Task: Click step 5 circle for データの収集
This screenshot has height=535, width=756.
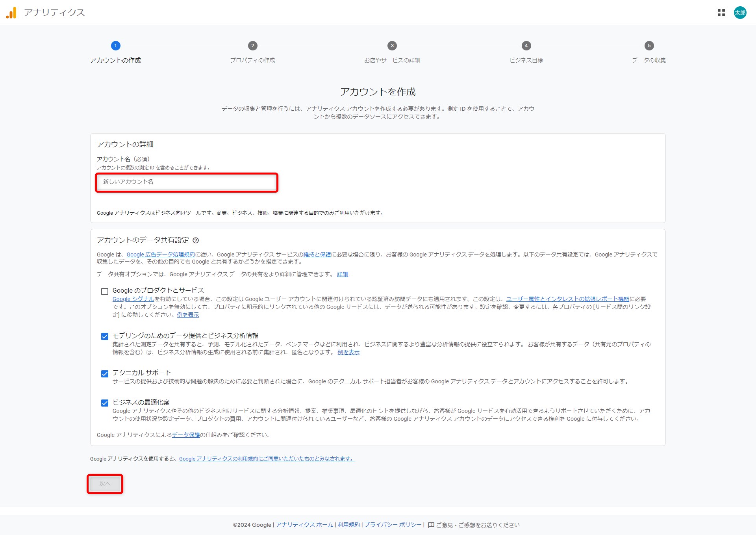Action: (649, 46)
